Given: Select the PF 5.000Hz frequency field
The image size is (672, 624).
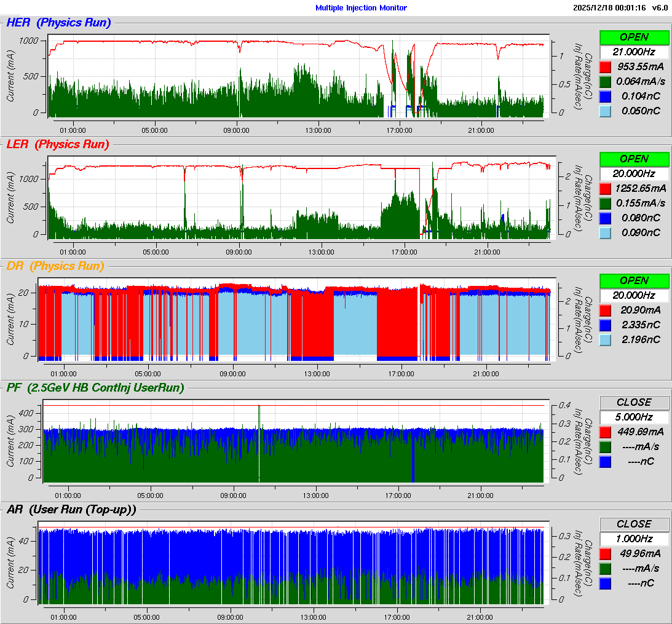Looking at the screenshot, I should (x=634, y=417).
